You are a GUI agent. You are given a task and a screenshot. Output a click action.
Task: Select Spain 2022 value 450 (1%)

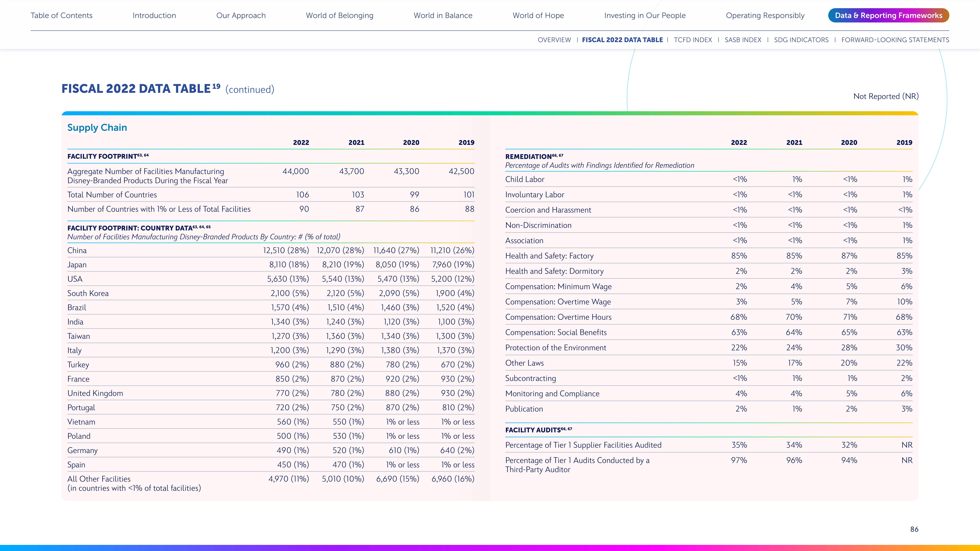coord(293,465)
